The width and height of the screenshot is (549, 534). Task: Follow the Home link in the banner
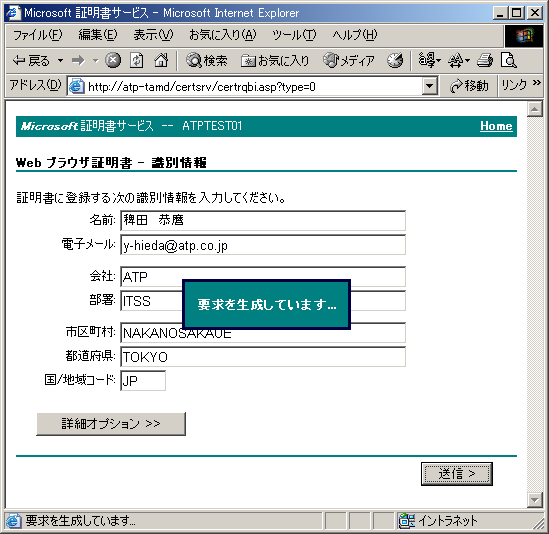(496, 126)
